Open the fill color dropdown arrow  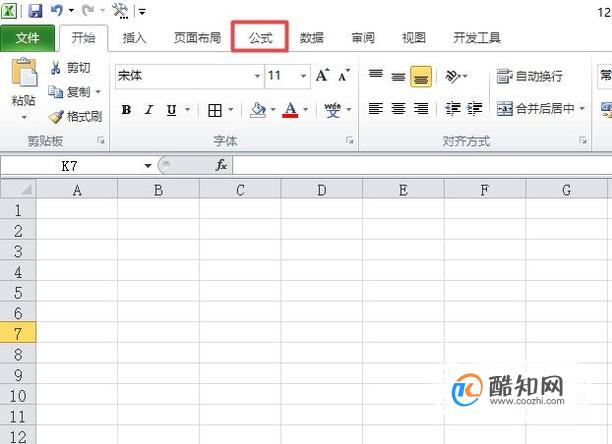273,109
